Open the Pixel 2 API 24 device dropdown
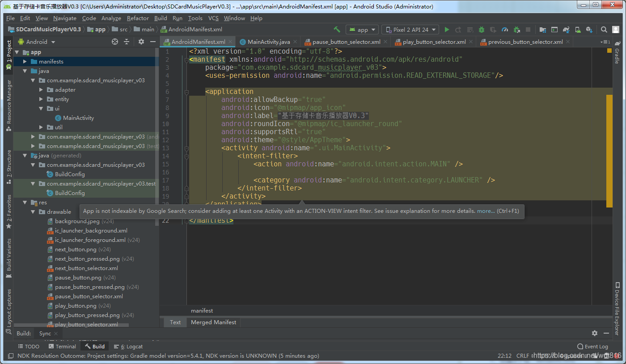 410,30
